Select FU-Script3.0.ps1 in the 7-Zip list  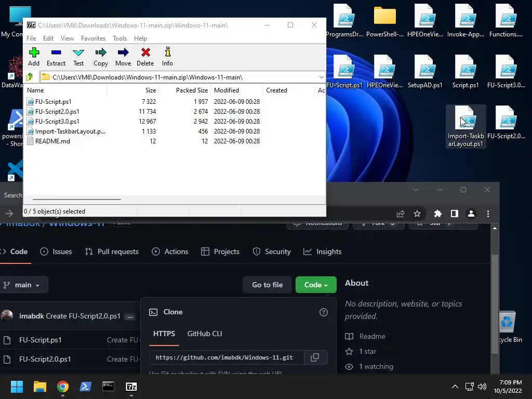pos(57,122)
